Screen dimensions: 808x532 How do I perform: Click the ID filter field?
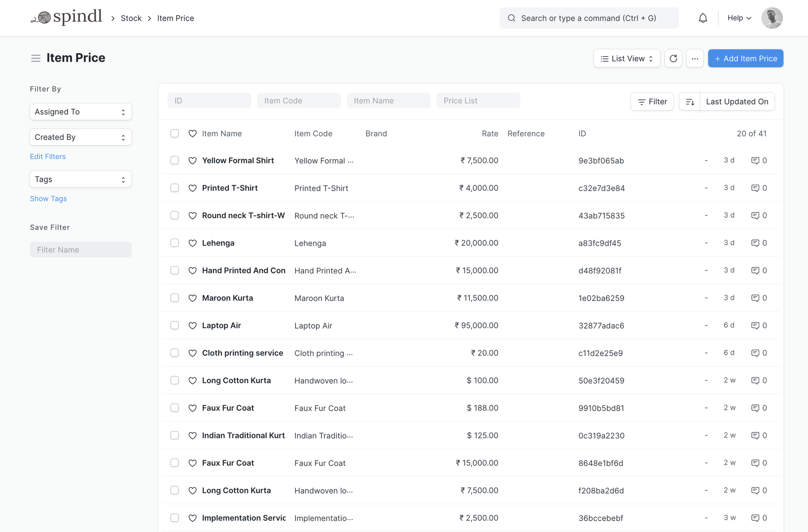209,100
